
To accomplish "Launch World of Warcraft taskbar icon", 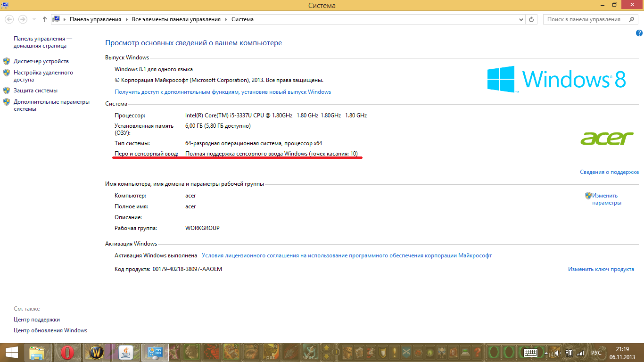I will 97,353.
